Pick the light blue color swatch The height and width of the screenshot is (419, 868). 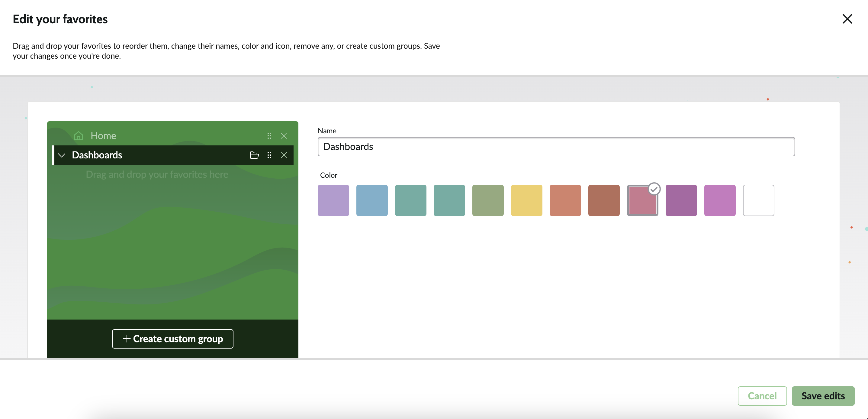[x=372, y=200]
